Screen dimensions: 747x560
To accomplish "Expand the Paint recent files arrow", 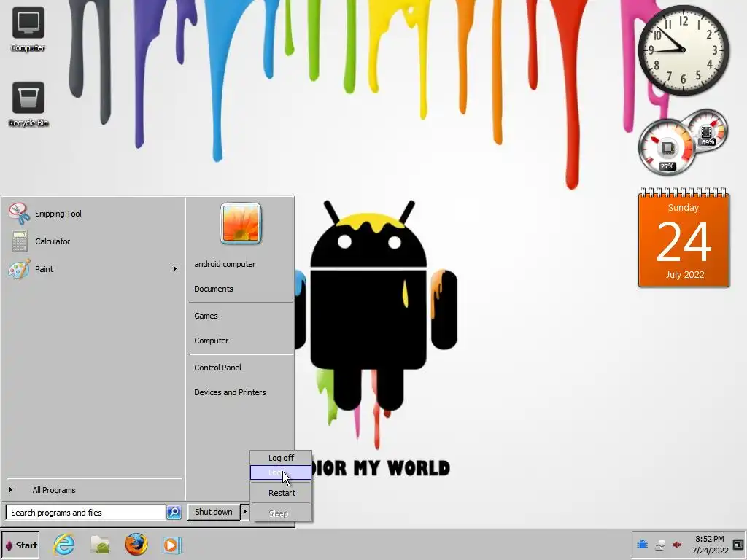I will pyautogui.click(x=175, y=269).
